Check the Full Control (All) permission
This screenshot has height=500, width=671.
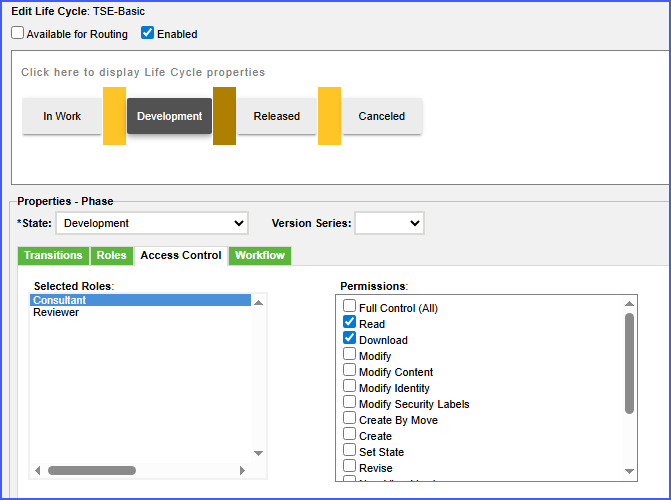(x=349, y=307)
